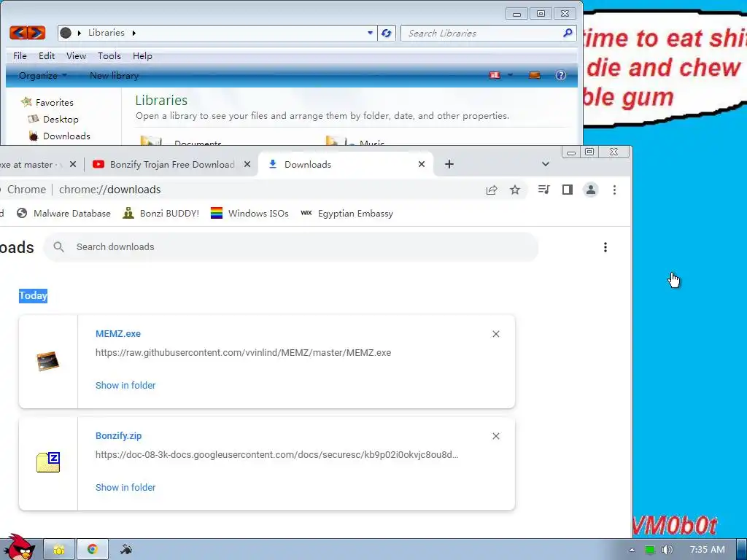Open Bonzi BUDDY! bookmark
747x560 pixels.
tap(160, 214)
